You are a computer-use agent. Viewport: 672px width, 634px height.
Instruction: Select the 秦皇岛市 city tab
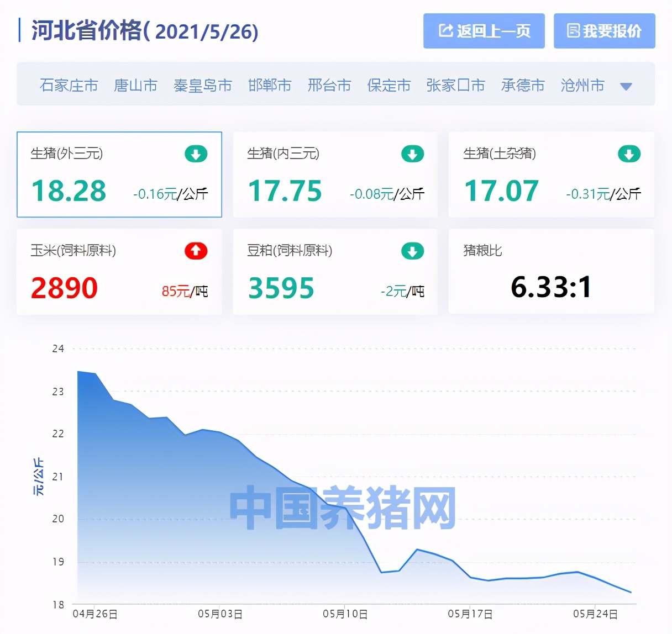point(203,86)
